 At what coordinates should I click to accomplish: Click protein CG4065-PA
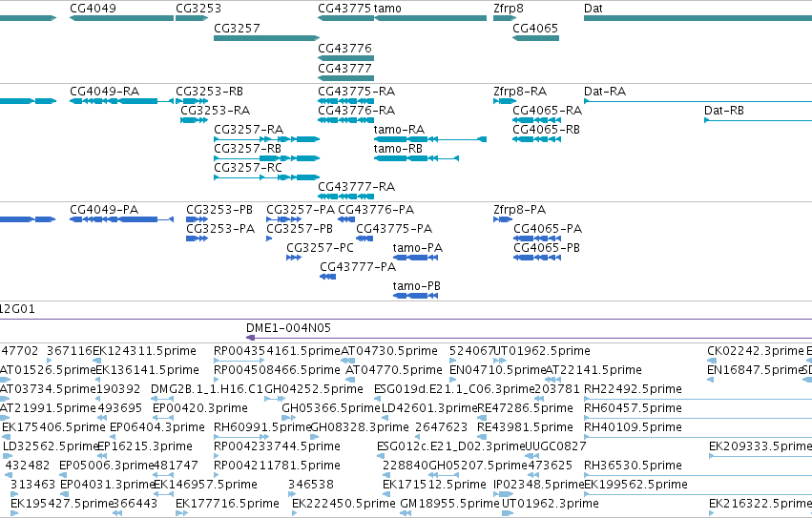click(537, 238)
